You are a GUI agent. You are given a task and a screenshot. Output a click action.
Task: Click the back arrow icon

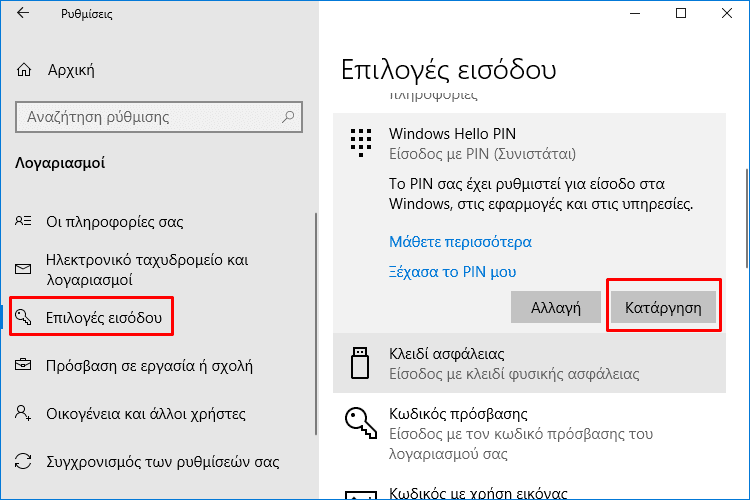tap(23, 13)
